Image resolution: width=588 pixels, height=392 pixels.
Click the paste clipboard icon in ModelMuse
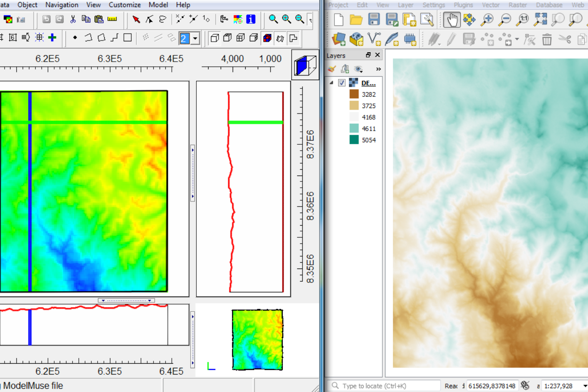coord(99,19)
